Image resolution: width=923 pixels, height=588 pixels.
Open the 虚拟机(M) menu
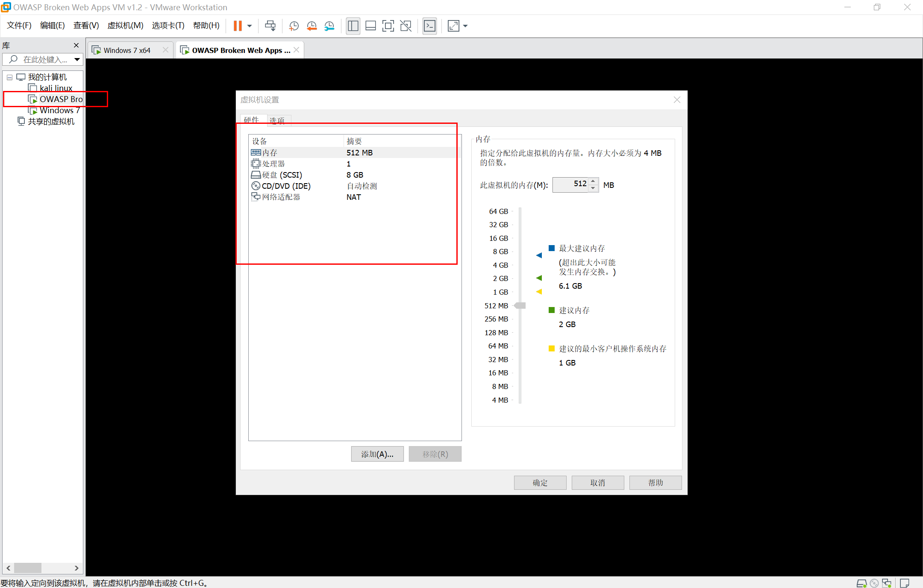125,26
